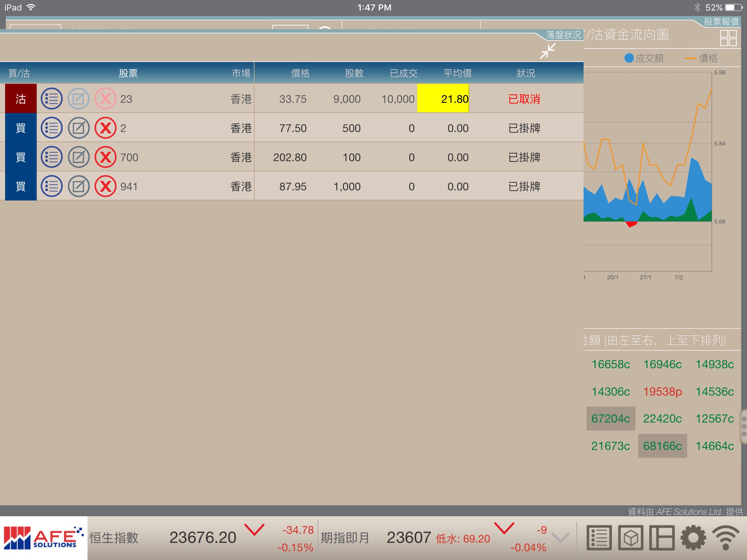747x560 pixels.
Task: Switch to the 落盤狀況 tab
Action: click(x=563, y=35)
